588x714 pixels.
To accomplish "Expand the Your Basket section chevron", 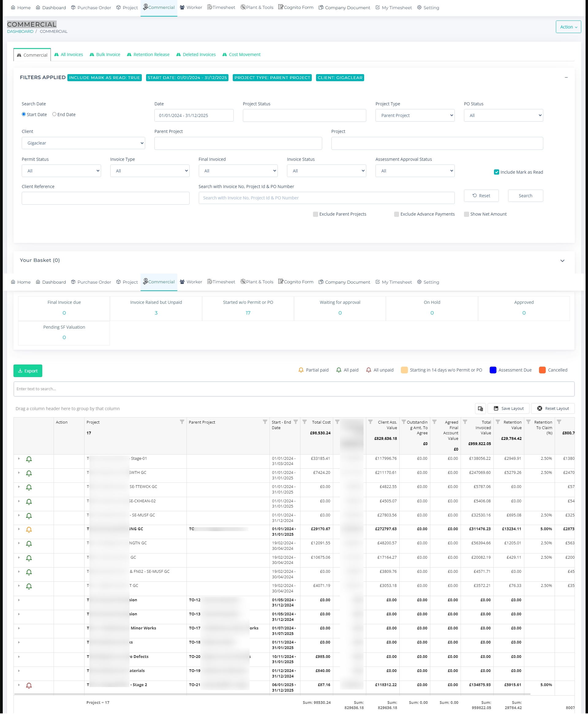I will click(562, 260).
